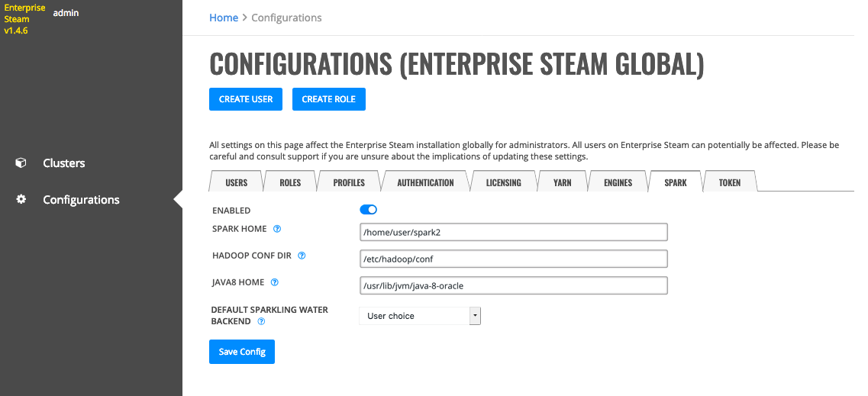Toggle the Enabled switch off
Image resolution: width=868 pixels, height=396 pixels.
(368, 210)
